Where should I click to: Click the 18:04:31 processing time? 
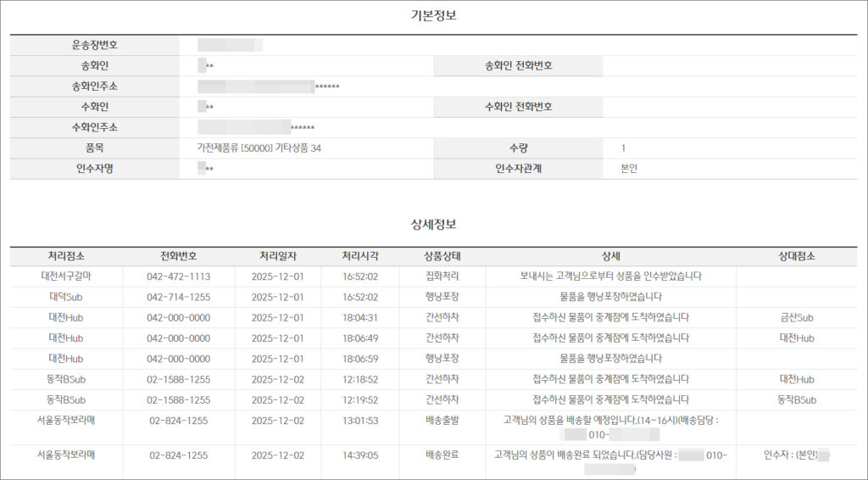(360, 317)
